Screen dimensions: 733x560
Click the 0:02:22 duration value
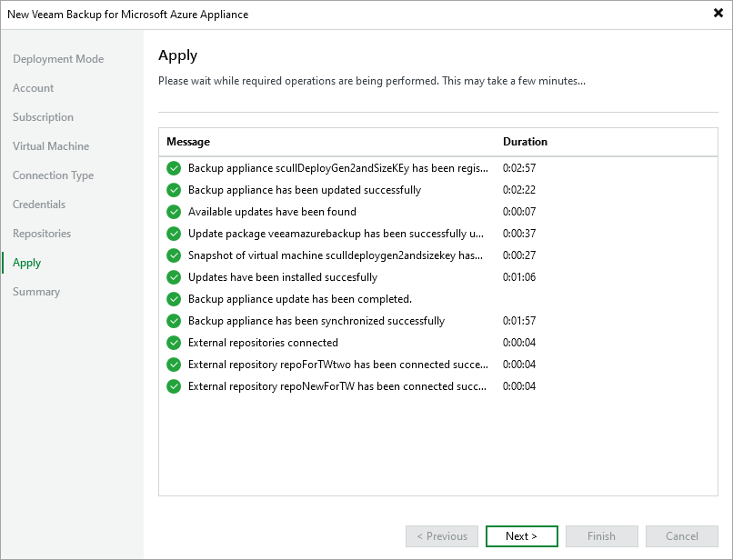[x=519, y=190]
